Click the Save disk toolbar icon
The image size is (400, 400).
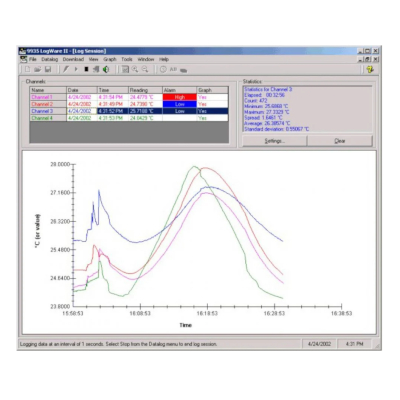48,69
